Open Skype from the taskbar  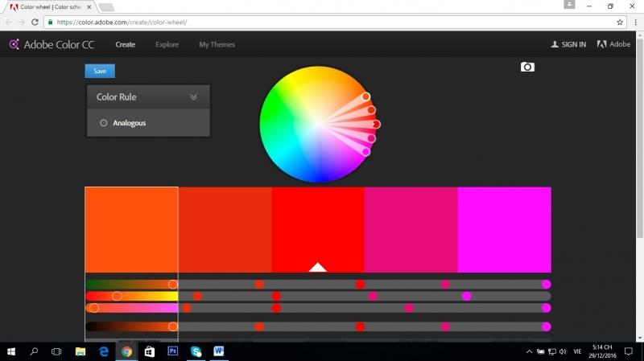(x=196, y=351)
